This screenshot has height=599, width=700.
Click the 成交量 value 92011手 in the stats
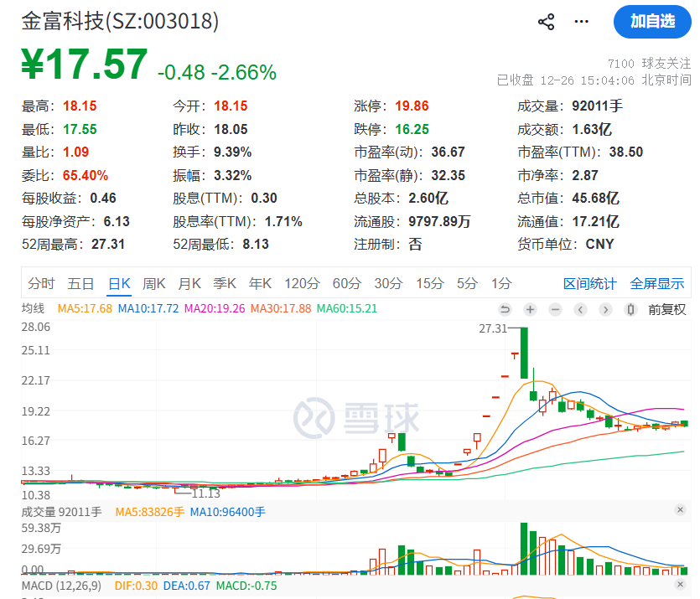(598, 106)
